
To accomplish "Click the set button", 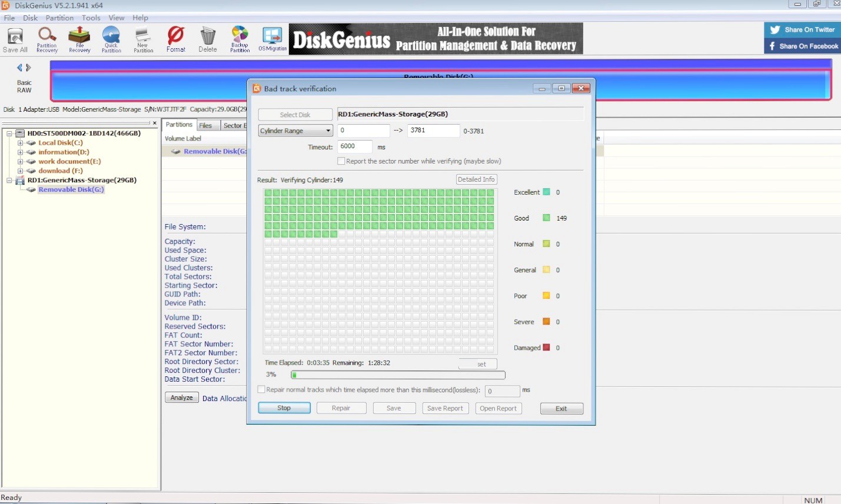I will [478, 364].
